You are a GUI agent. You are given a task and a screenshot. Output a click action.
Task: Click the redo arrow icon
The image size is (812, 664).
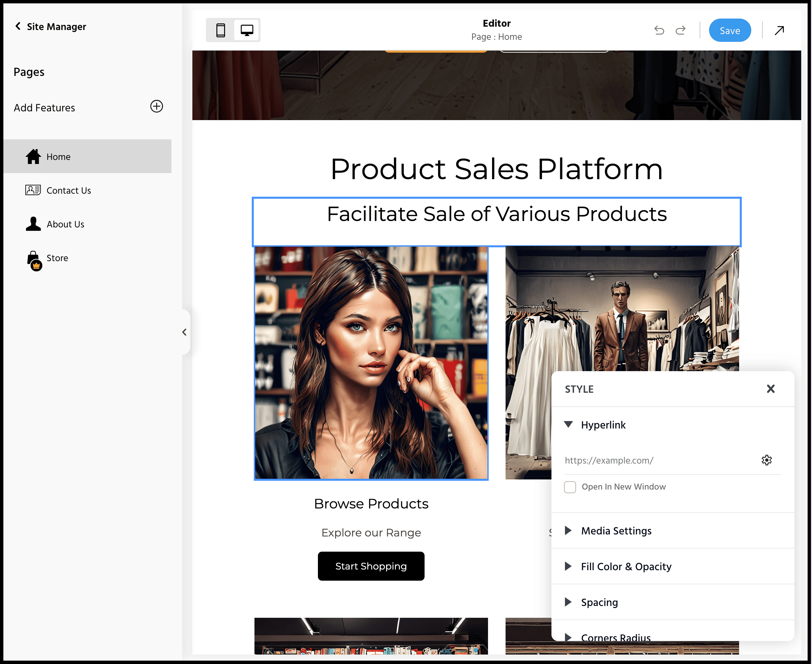680,30
